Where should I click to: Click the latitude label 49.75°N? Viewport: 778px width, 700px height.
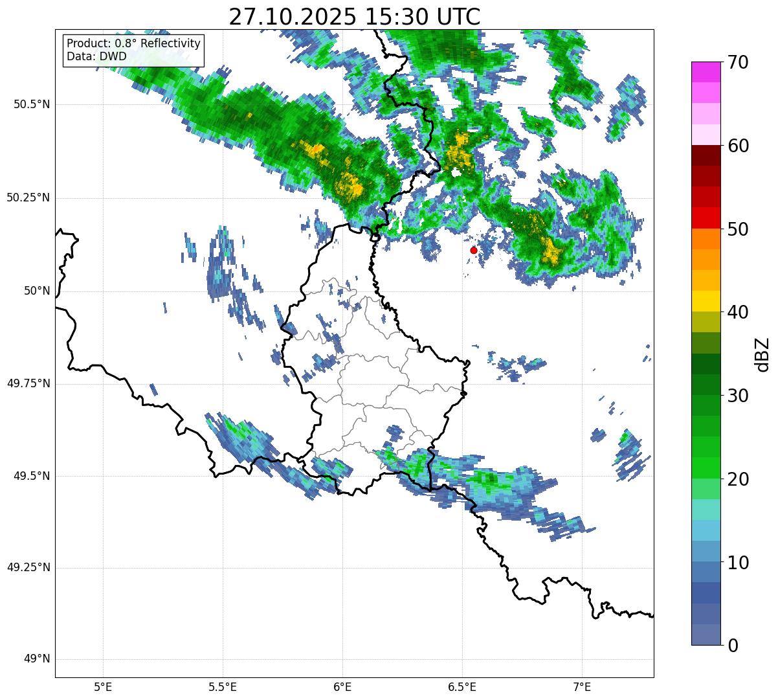[28, 384]
